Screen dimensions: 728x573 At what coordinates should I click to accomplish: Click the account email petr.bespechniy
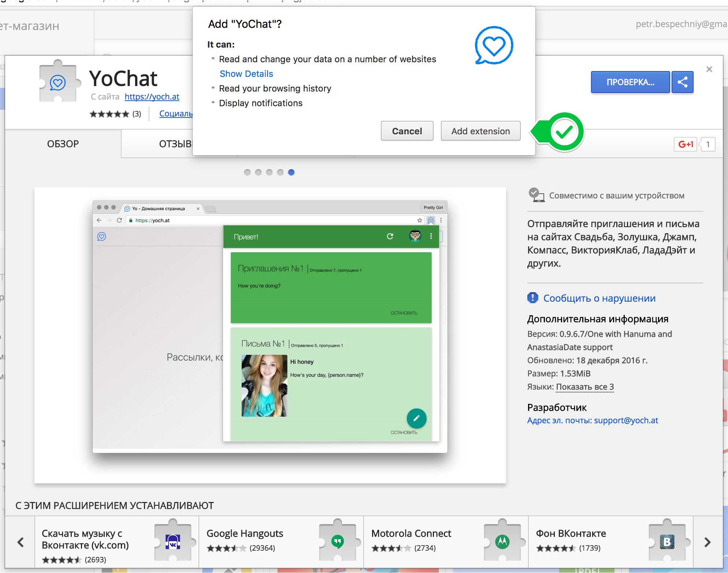[681, 24]
